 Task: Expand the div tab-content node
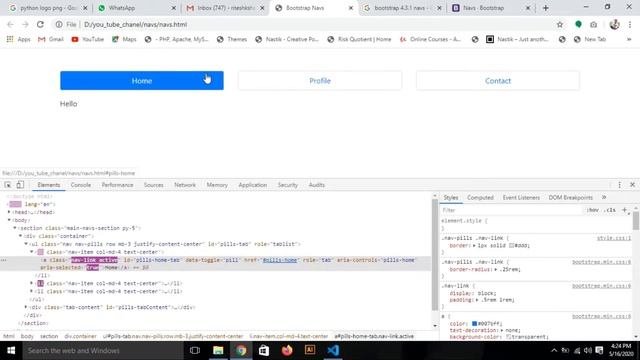[26, 307]
